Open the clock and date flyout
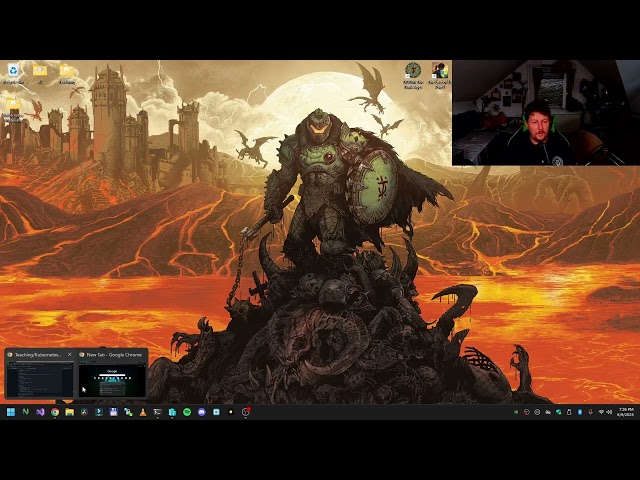Image resolution: width=640 pixels, height=480 pixels. (625, 412)
